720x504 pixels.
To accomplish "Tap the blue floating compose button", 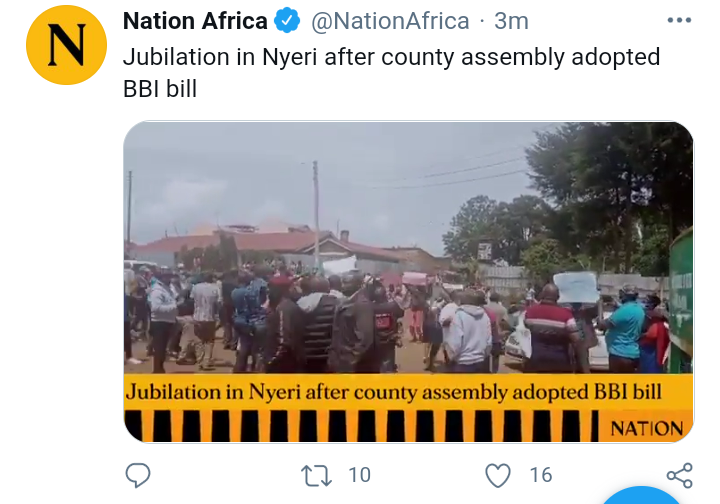I will point(642,496).
